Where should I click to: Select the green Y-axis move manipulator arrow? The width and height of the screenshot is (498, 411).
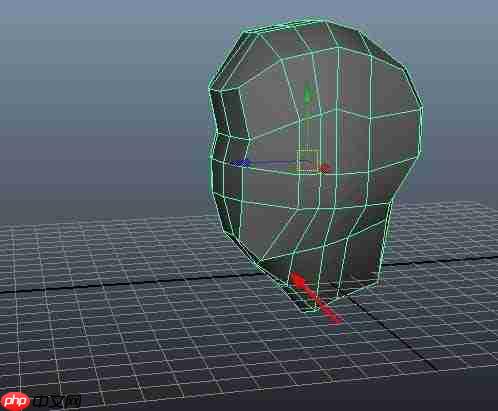click(308, 93)
